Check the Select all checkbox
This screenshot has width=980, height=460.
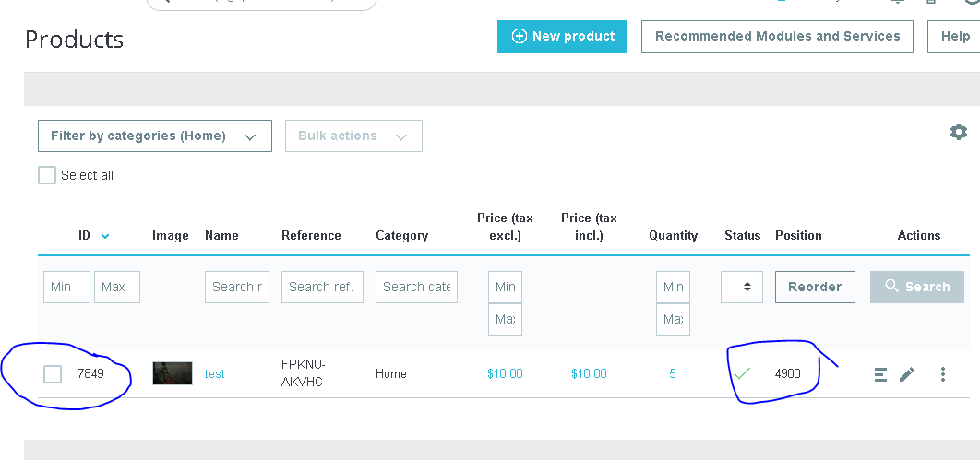[x=47, y=175]
